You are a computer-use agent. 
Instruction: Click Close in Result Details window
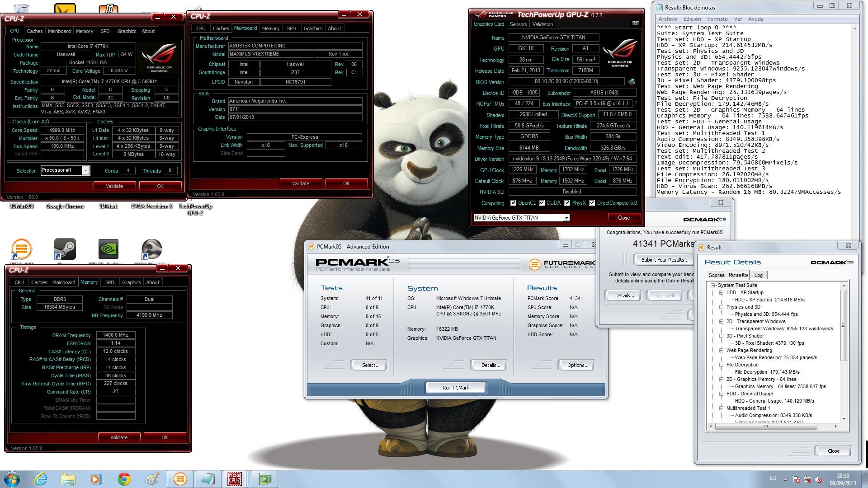click(834, 451)
